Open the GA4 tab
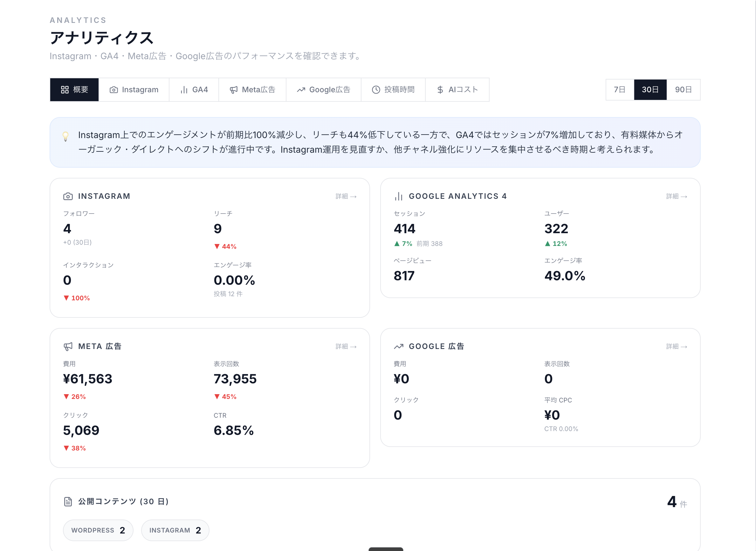Image resolution: width=756 pixels, height=551 pixels. click(x=194, y=90)
